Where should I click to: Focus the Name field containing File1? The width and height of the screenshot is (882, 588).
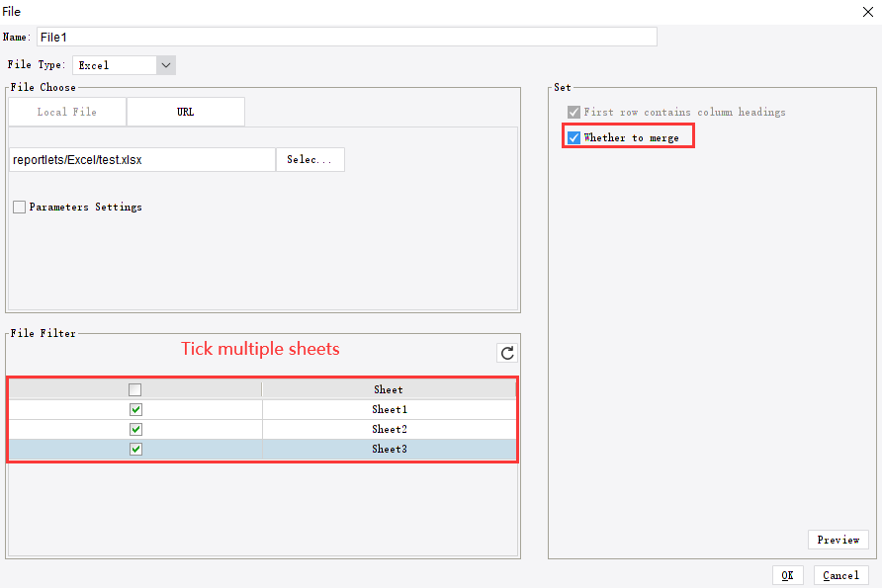tap(347, 38)
